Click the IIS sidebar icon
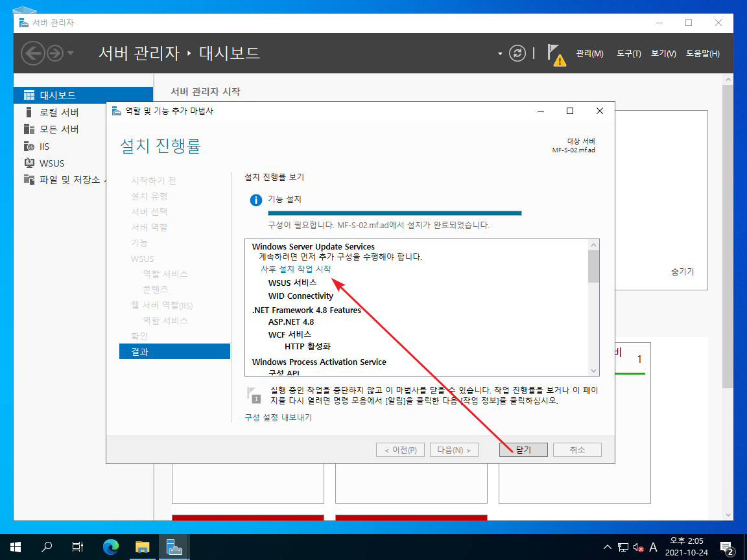This screenshot has width=747, height=560. coord(29,146)
